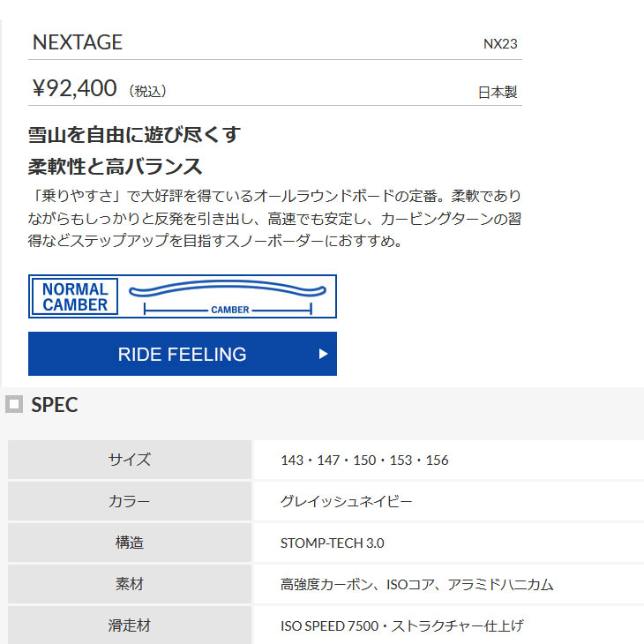644x644 pixels.
Task: Click the NX23 model code
Action: [x=500, y=44]
